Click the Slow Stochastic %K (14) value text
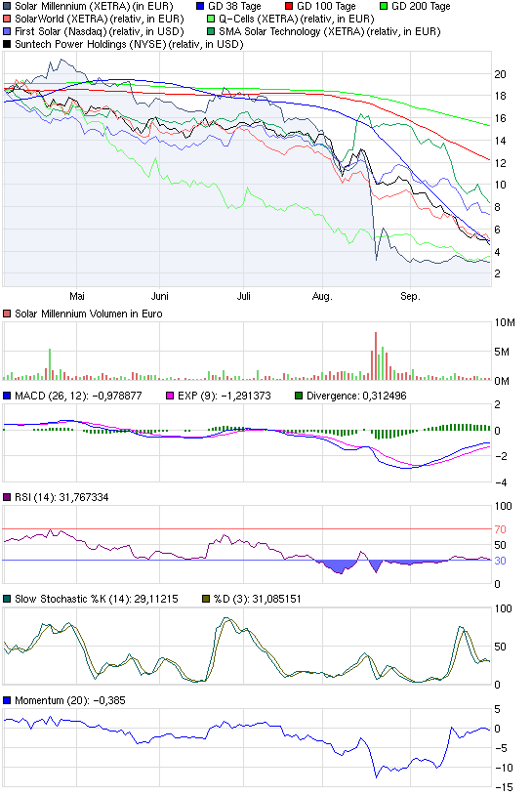 point(97,599)
